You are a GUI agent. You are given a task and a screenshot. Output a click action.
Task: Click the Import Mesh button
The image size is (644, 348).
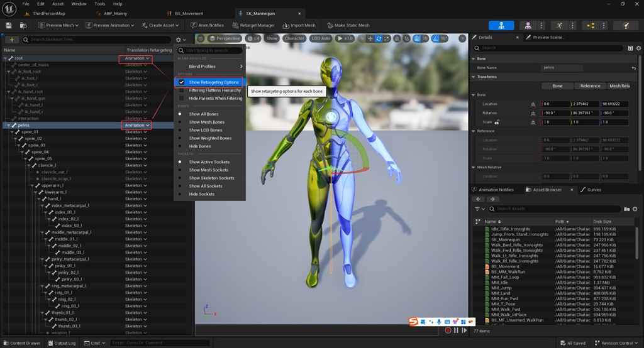coord(299,26)
